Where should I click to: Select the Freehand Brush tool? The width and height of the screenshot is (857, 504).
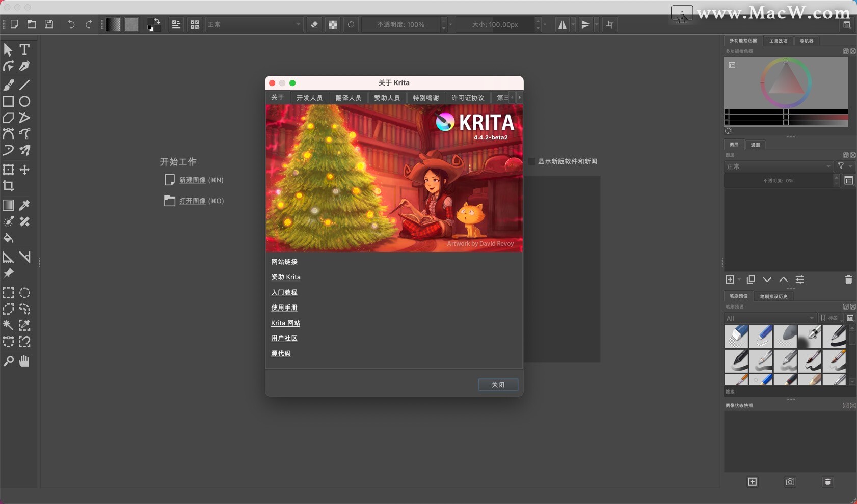pyautogui.click(x=8, y=85)
